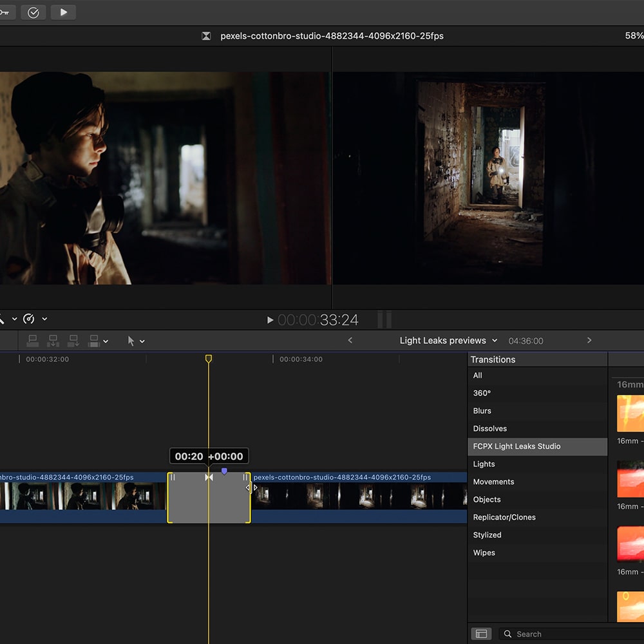Open the overwrite edit options chevron
644x644 pixels.
click(x=106, y=341)
